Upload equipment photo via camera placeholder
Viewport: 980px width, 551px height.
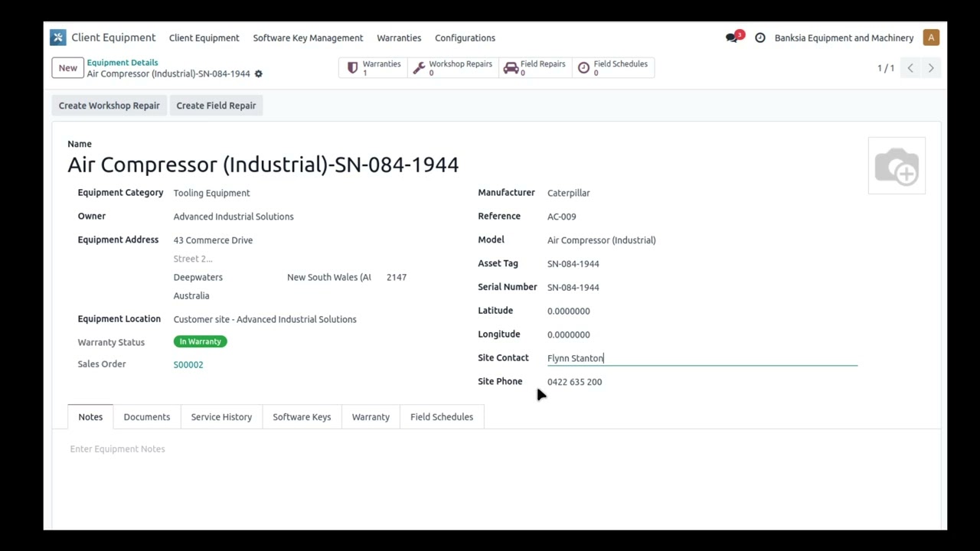pos(897,166)
